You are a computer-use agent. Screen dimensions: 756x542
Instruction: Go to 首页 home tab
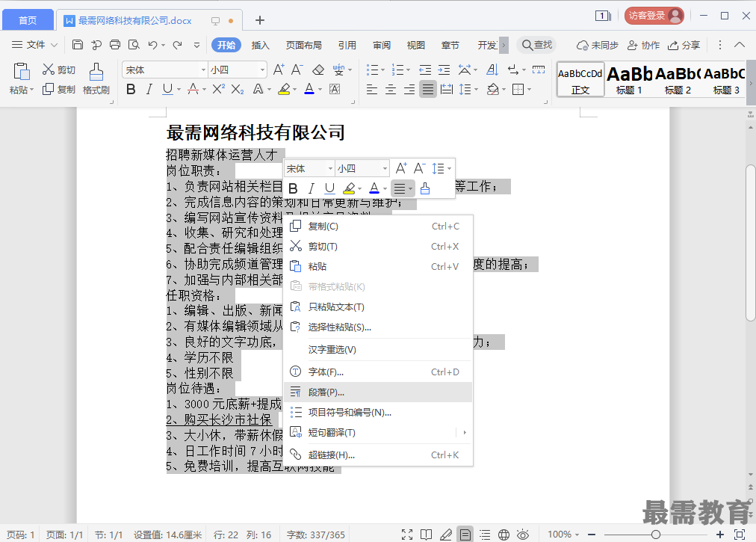[28, 20]
